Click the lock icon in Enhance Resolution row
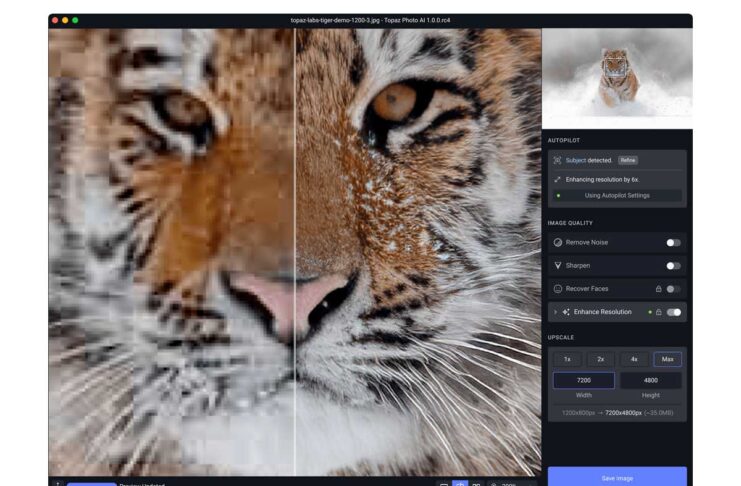Screen dimensions: 741x486 coord(658,312)
